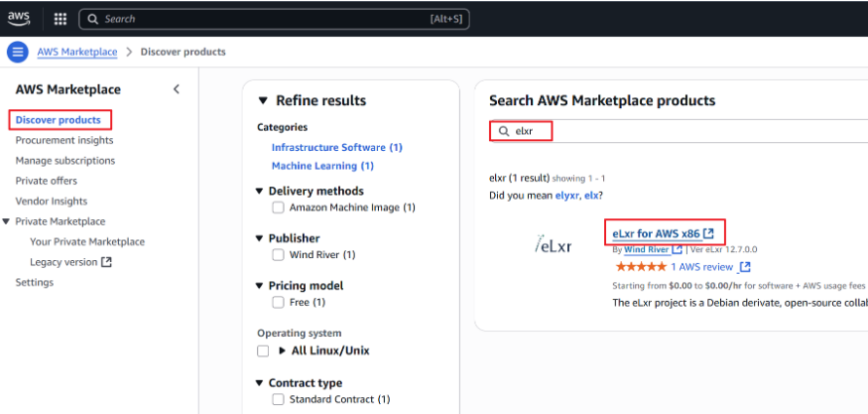Open the hamburger navigation menu icon

[17, 53]
